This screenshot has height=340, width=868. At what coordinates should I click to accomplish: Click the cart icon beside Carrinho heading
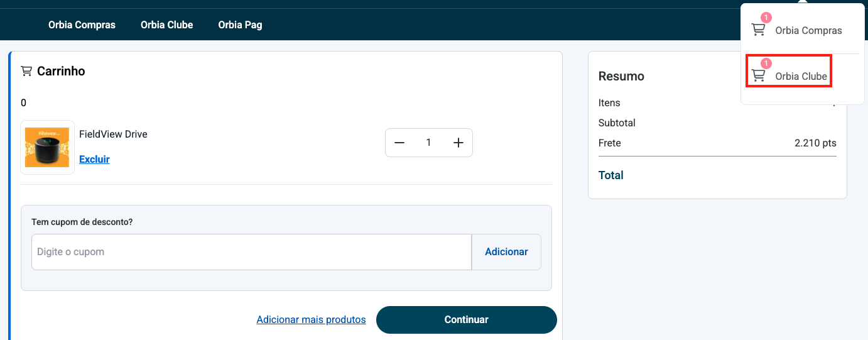point(26,71)
